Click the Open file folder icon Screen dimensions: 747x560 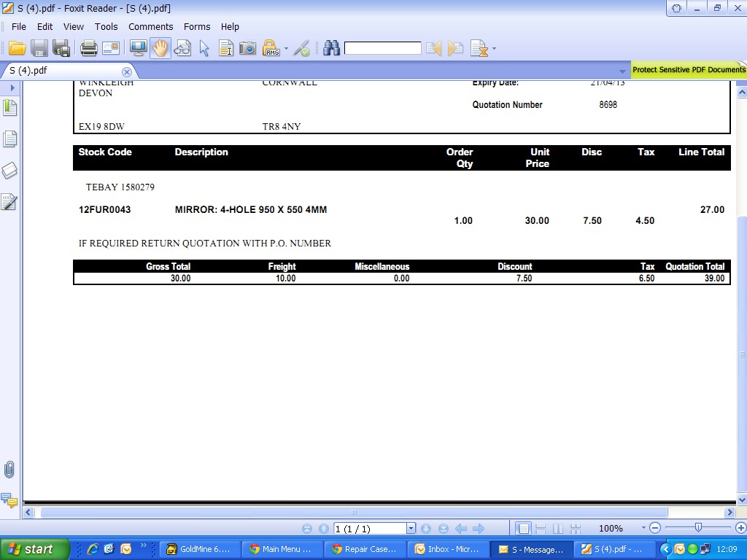(17, 49)
